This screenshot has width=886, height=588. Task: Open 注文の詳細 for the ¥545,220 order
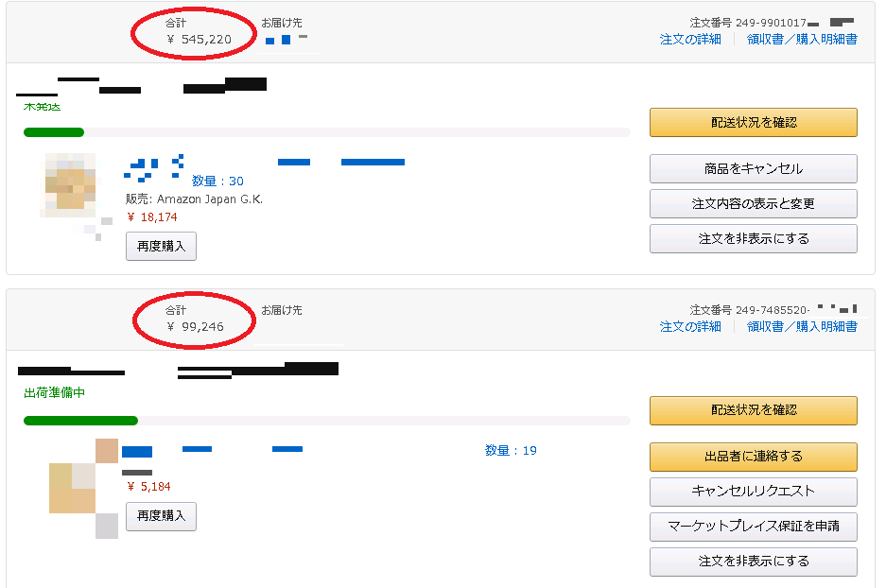tap(690, 39)
